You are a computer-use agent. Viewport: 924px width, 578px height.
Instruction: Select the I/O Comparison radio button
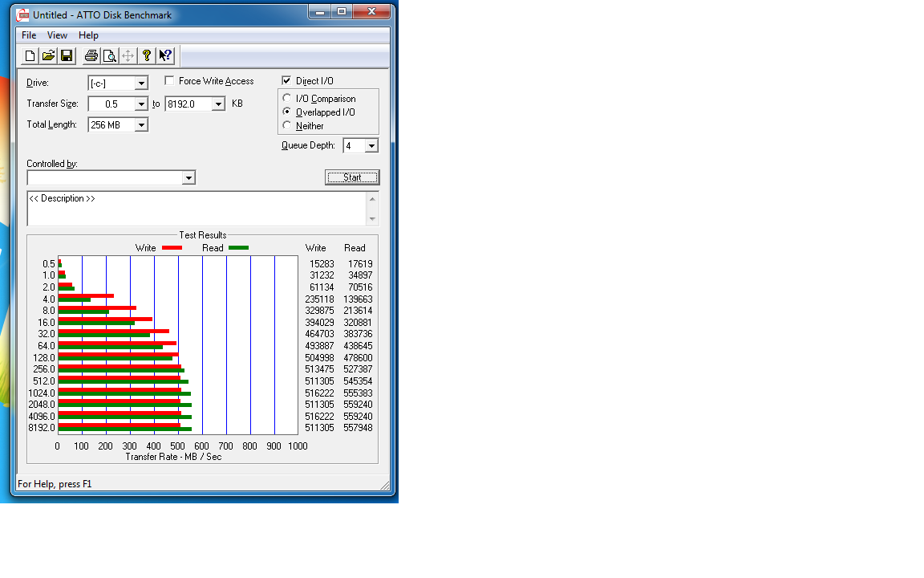[x=287, y=98]
